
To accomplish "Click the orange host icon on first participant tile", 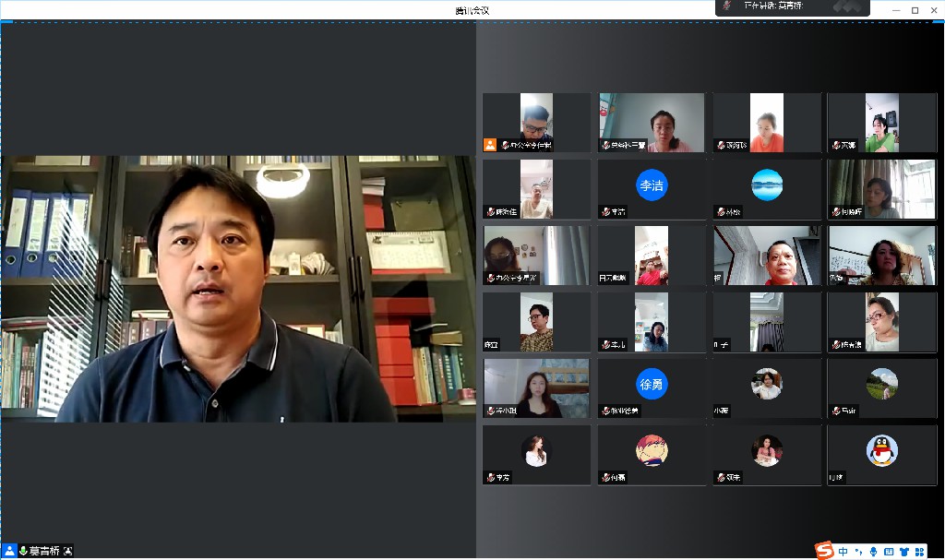I will point(490,144).
